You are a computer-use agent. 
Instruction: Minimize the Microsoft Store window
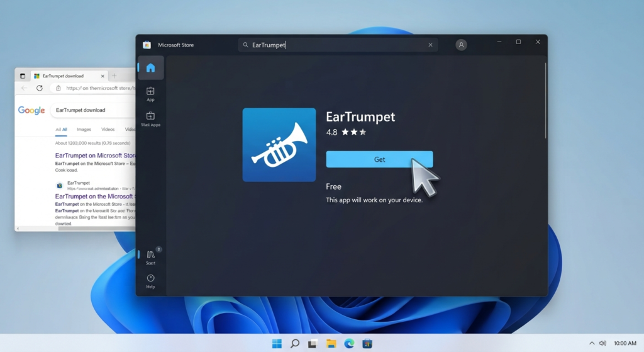(499, 42)
